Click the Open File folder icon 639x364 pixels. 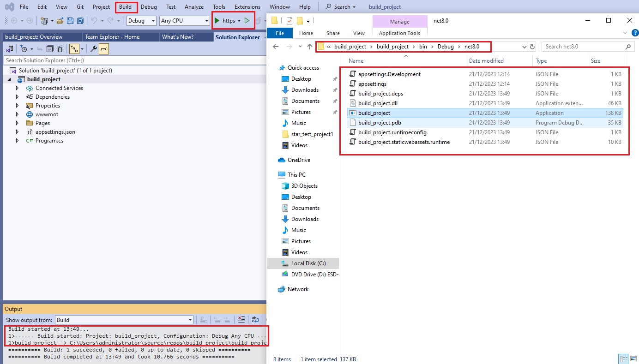(60, 21)
